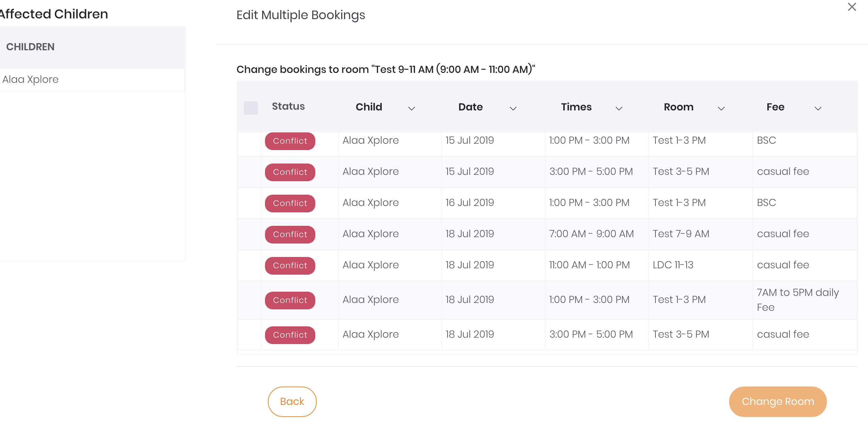Viewport: 868px width, 446px height.
Task: Expand the Room column filter arrow
Action: [721, 108]
